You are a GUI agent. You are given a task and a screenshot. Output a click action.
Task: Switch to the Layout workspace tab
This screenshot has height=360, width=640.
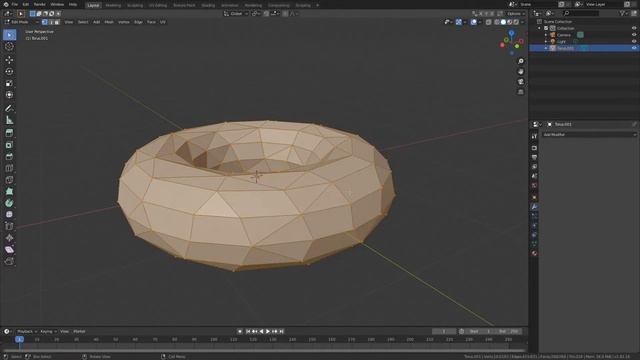[93, 5]
